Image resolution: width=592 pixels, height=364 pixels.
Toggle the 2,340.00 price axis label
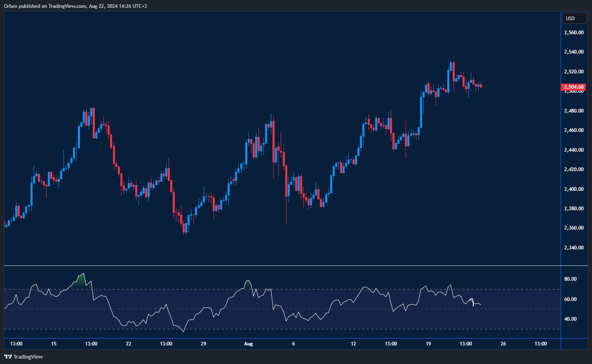tap(573, 247)
